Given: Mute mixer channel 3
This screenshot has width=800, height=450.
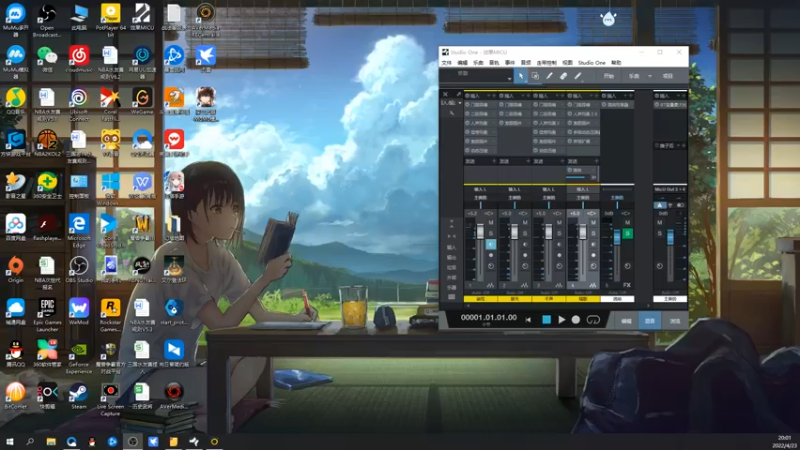Looking at the screenshot, I should 559,222.
